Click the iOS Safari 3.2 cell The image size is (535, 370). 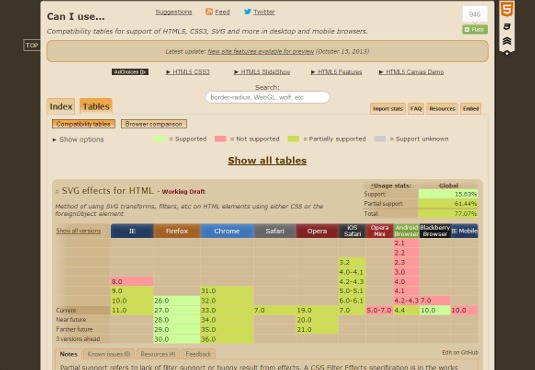click(352, 262)
